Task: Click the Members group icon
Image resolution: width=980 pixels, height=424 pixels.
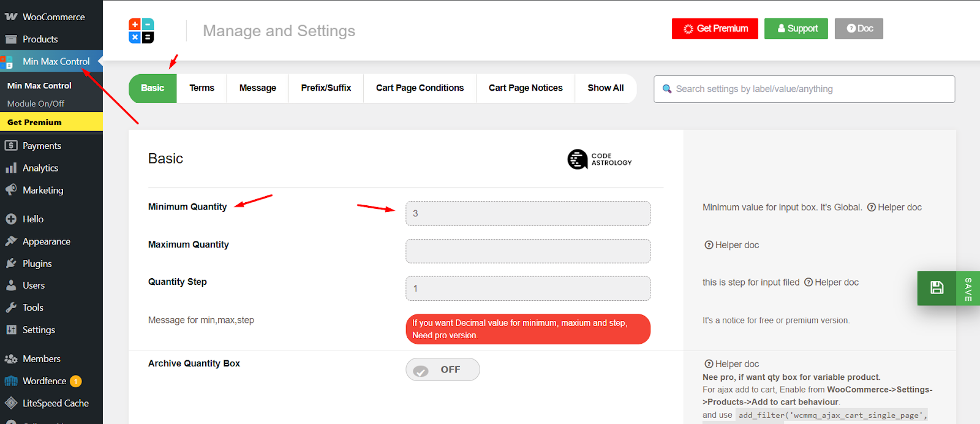Action: [11, 358]
